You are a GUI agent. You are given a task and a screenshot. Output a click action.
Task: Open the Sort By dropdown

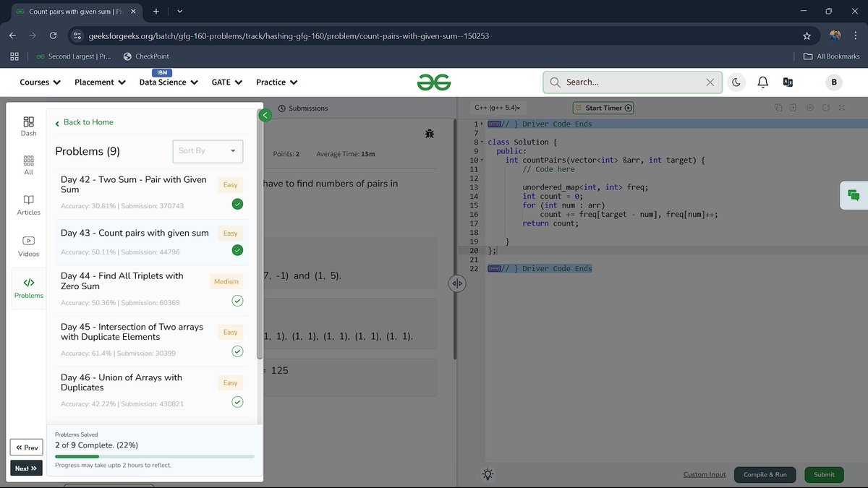pos(208,151)
